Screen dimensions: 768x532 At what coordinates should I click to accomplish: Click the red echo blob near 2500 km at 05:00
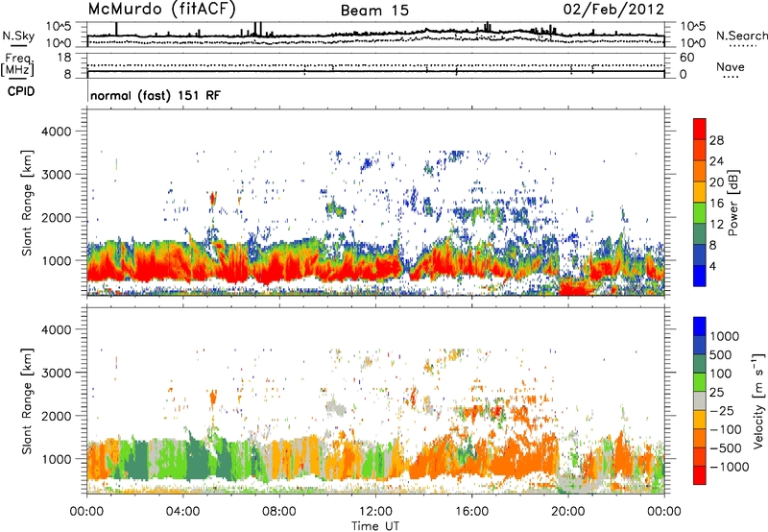pyautogui.click(x=212, y=199)
